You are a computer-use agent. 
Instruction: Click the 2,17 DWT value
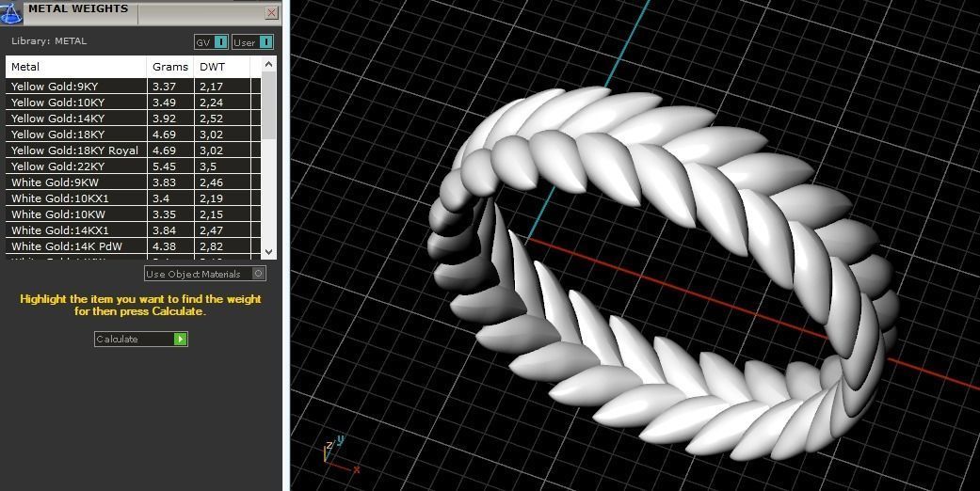[x=211, y=87]
